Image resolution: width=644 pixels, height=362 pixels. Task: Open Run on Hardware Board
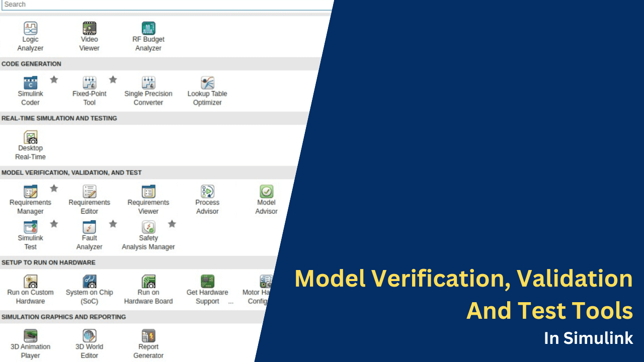pos(148,290)
